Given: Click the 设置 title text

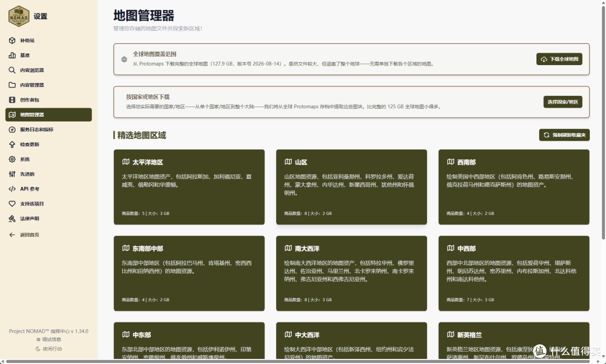Looking at the screenshot, I should pos(40,16).
